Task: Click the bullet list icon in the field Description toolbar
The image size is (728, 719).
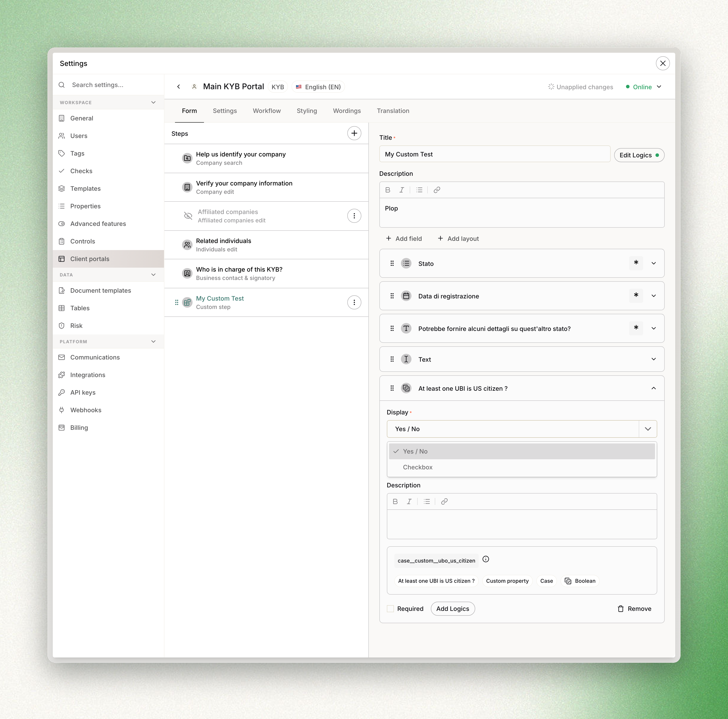Action: coord(427,501)
